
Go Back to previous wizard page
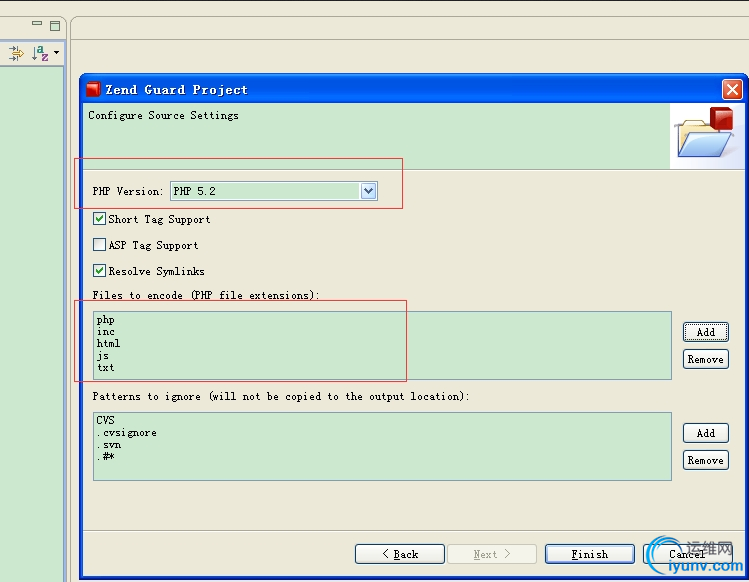pos(400,554)
